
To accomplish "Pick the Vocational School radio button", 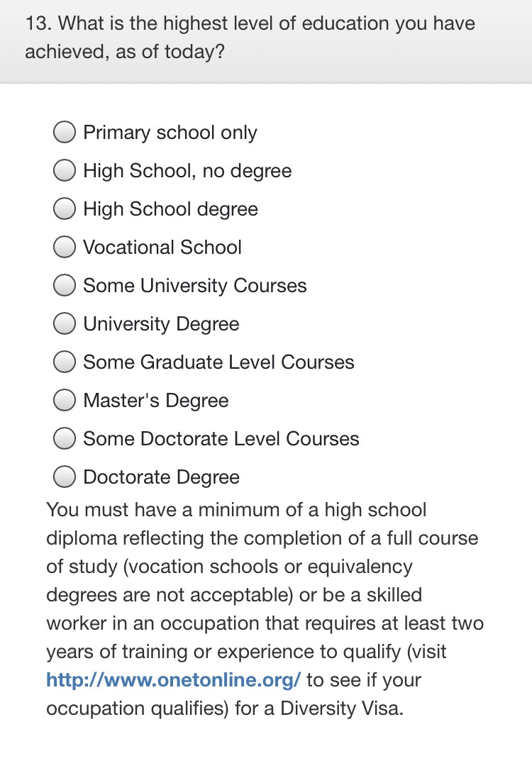I will (65, 248).
